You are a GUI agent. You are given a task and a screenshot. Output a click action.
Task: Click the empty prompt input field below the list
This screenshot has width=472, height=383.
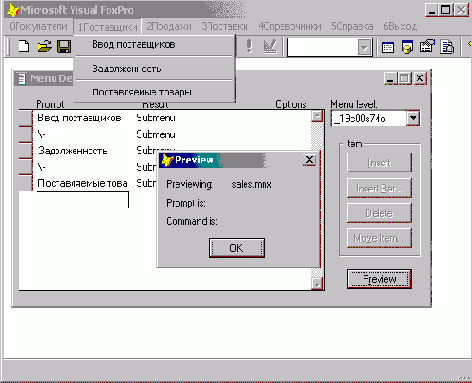coord(83,200)
